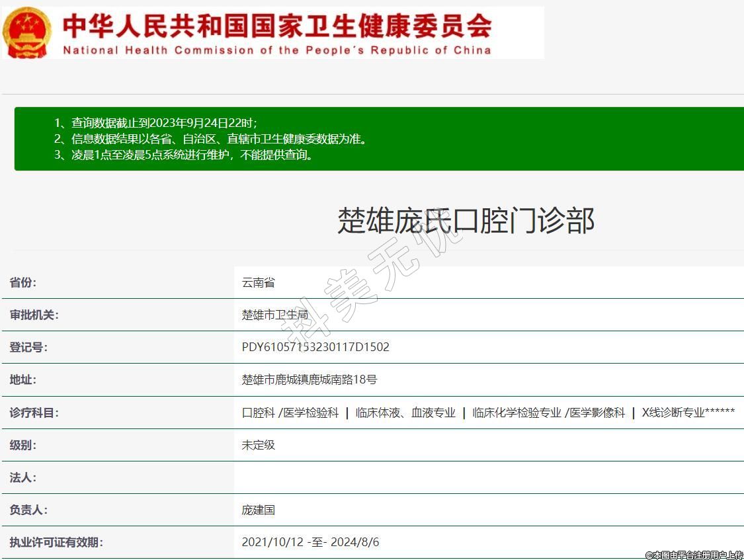Click the person in charge 庞建国
This screenshot has width=744, height=560.
pyautogui.click(x=258, y=510)
